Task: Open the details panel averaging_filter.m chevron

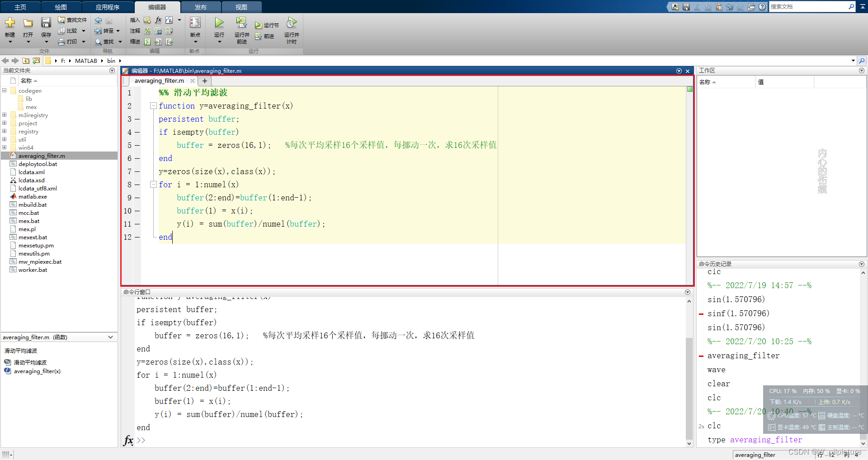Action: tap(110, 337)
